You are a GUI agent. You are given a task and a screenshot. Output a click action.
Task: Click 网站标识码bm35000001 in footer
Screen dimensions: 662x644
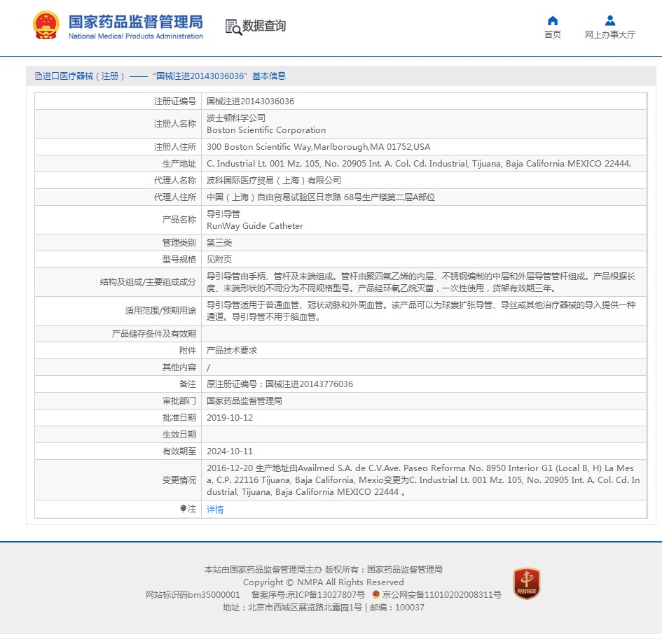tap(193, 595)
